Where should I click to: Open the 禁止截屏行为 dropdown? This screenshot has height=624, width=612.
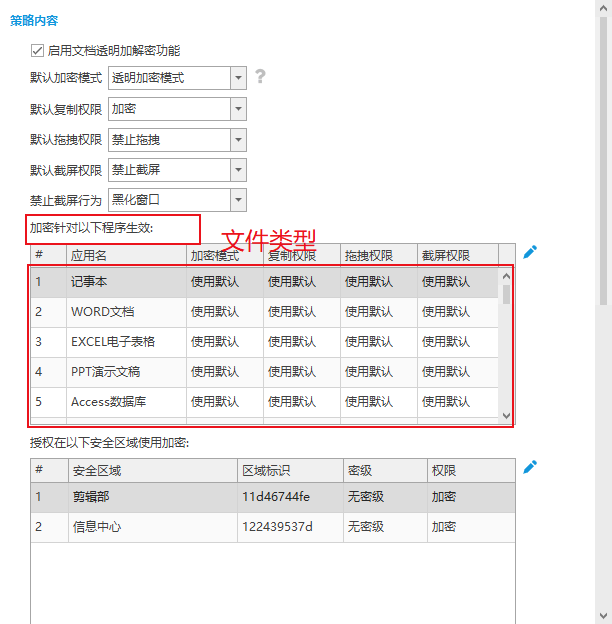[238, 200]
